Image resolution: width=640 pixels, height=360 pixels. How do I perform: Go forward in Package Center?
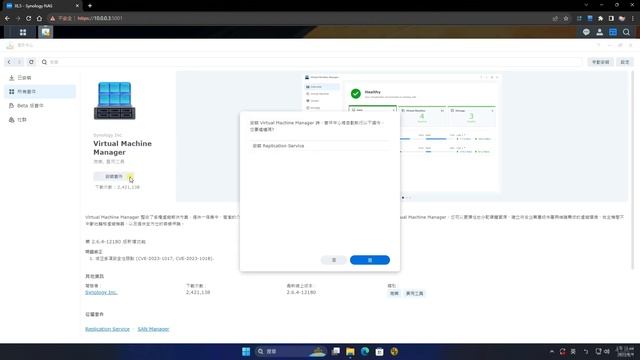(x=19, y=62)
